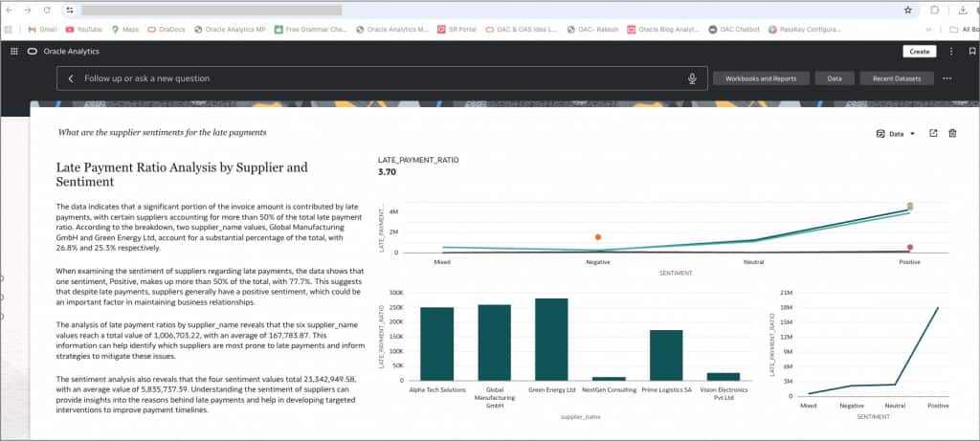Screen dimensions: 980x441
Task: Open the Gmail bookmark
Action: pyautogui.click(x=42, y=30)
